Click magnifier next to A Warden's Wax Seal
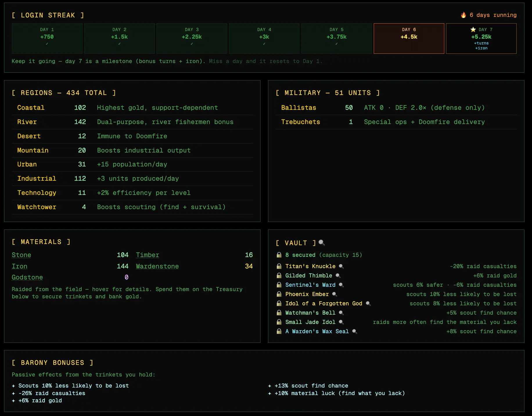Screen dimensions: 532x416 (x=355, y=331)
